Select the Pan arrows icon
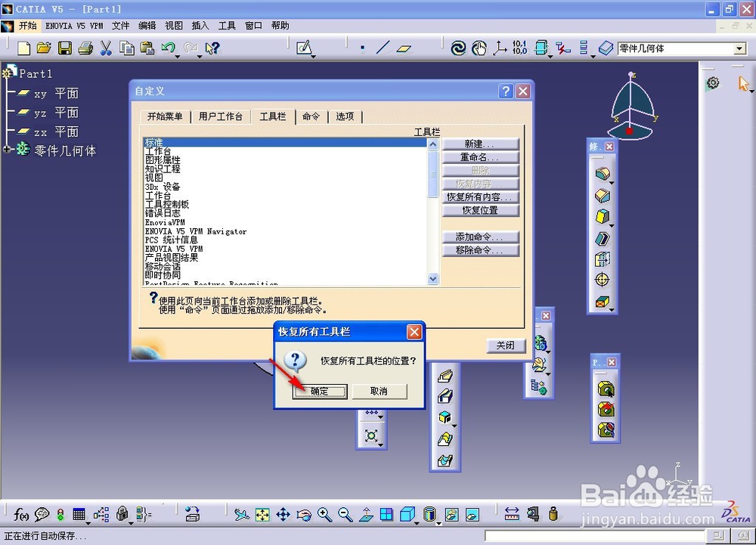 coord(283,515)
